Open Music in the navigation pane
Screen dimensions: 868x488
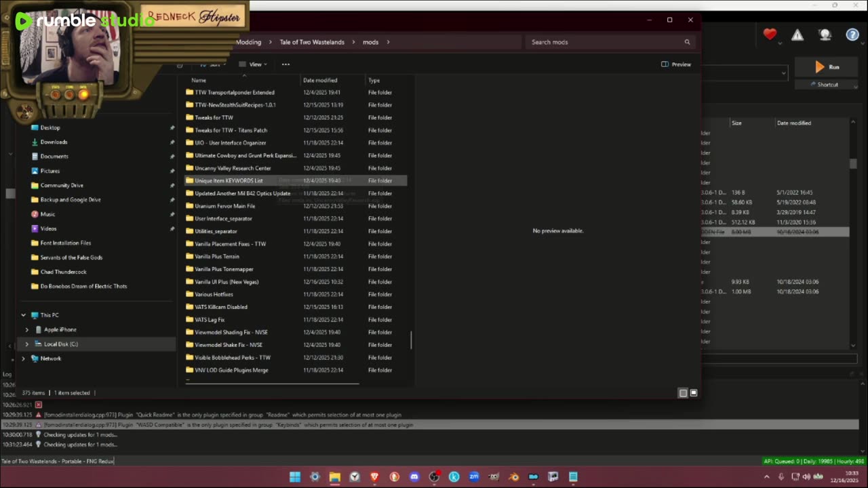click(47, 214)
